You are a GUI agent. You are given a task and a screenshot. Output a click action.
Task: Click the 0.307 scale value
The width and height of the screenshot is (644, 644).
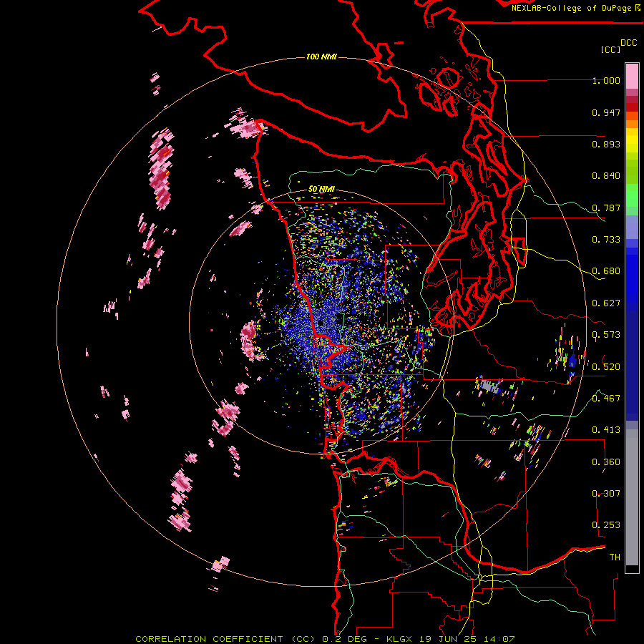[606, 494]
